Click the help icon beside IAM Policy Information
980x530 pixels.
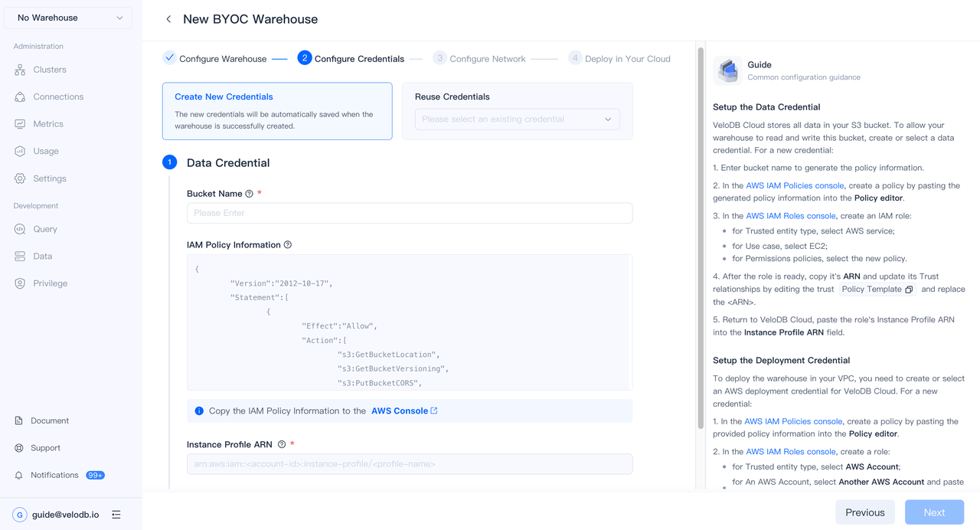click(288, 245)
